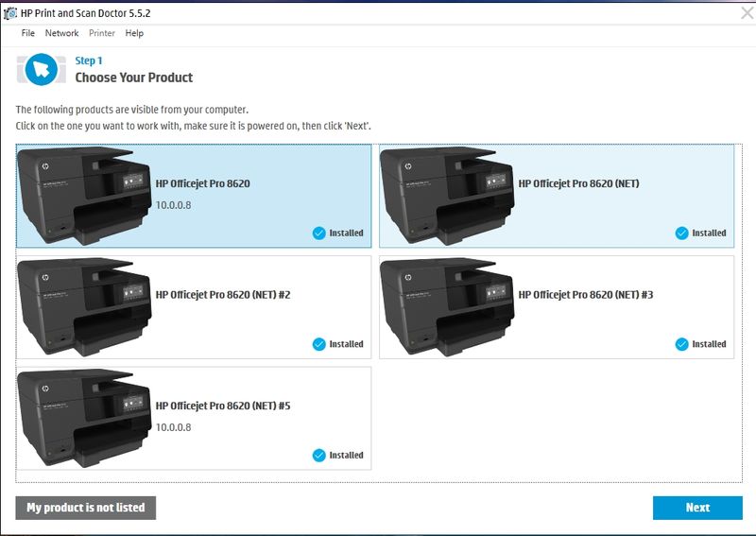Viewport: 756px width, 536px height.
Task: Select printer image of HP Officejet Pro 8620 (NET)
Action: pos(447,196)
